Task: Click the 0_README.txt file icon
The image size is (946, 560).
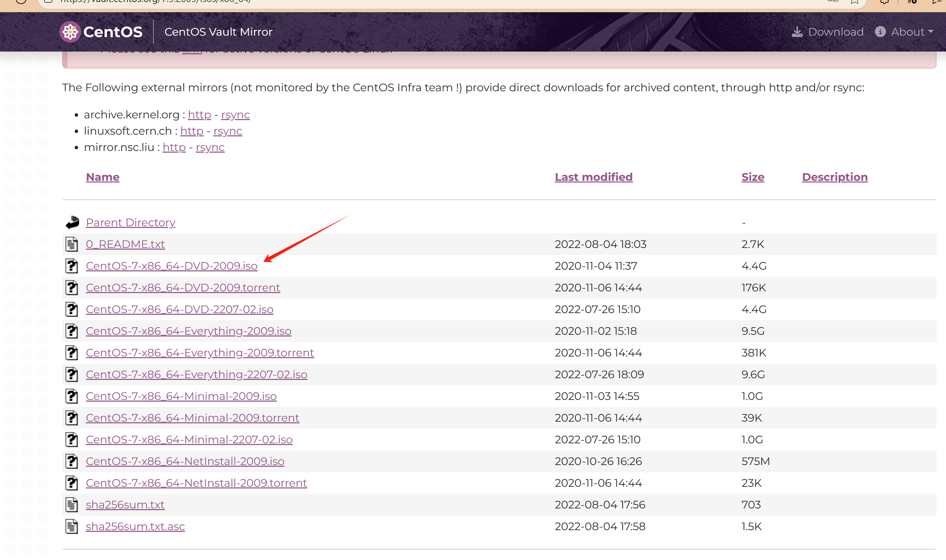Action: click(x=72, y=244)
